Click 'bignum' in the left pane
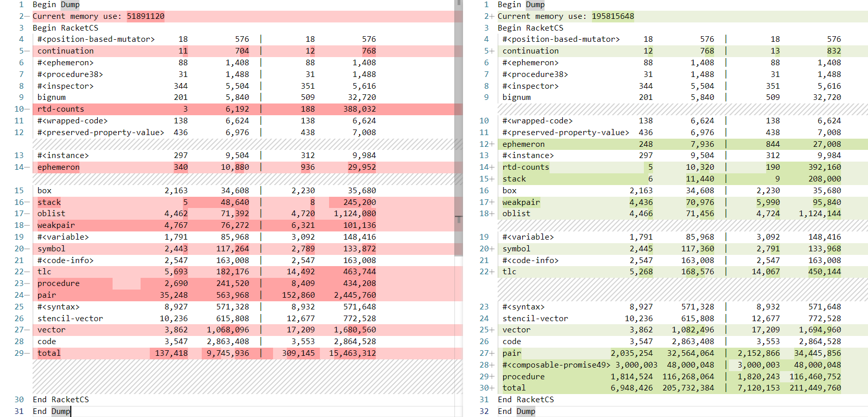The height and width of the screenshot is (417, 868). [51, 97]
